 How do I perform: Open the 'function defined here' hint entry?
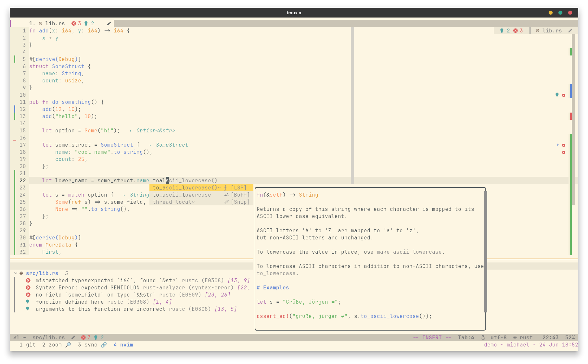(x=104, y=302)
